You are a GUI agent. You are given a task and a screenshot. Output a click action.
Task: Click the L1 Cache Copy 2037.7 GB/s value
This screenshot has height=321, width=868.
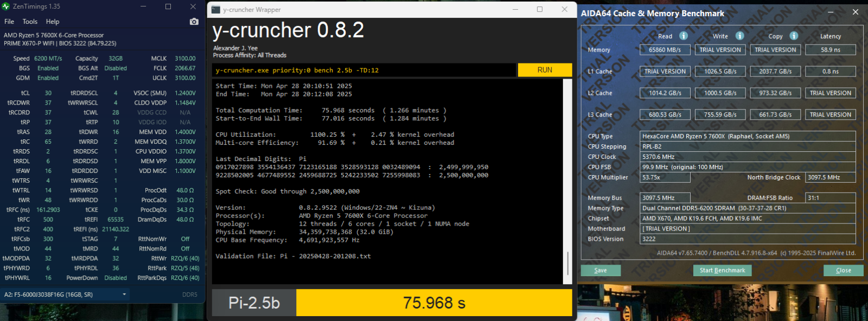coord(775,72)
